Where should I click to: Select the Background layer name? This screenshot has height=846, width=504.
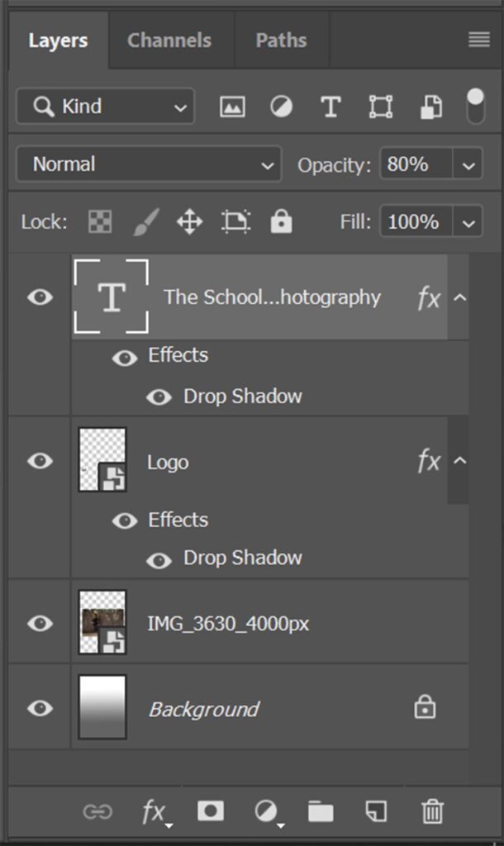[204, 709]
